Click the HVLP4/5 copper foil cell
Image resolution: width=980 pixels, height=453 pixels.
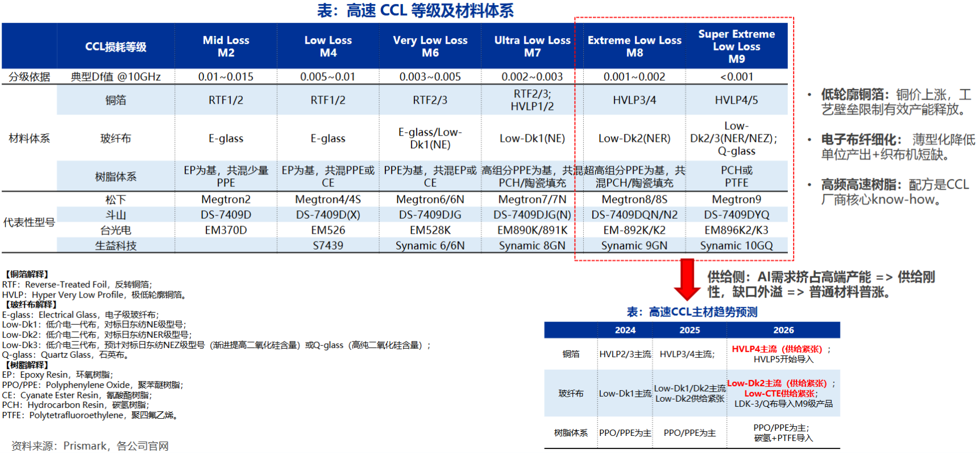pyautogui.click(x=736, y=100)
